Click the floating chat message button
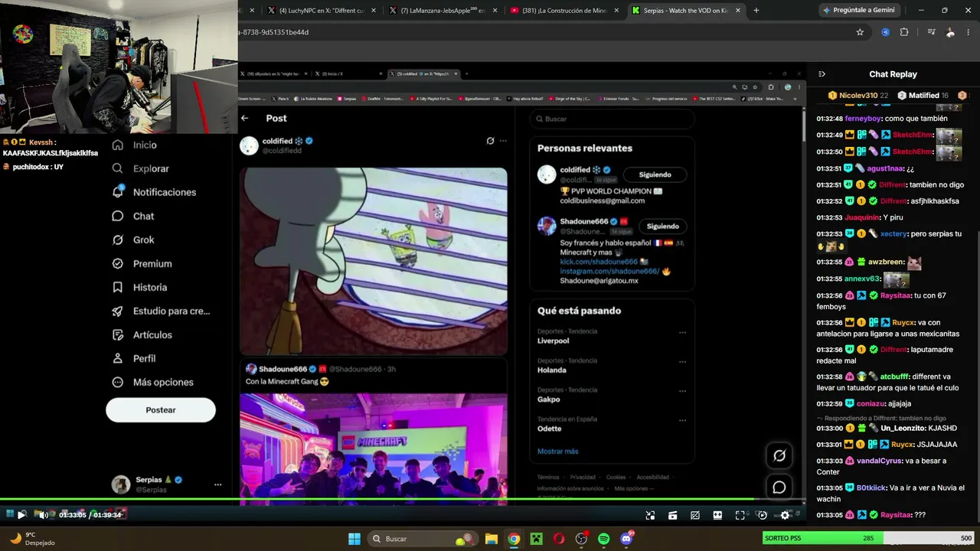Viewport: 980px width, 551px height. click(x=779, y=487)
